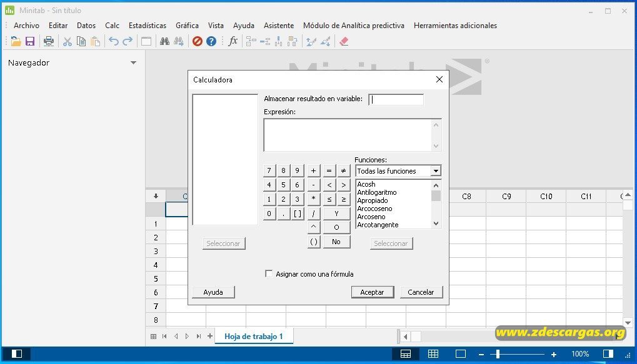Toggle the right pane icon beside 100%

pyautogui.click(x=608, y=354)
